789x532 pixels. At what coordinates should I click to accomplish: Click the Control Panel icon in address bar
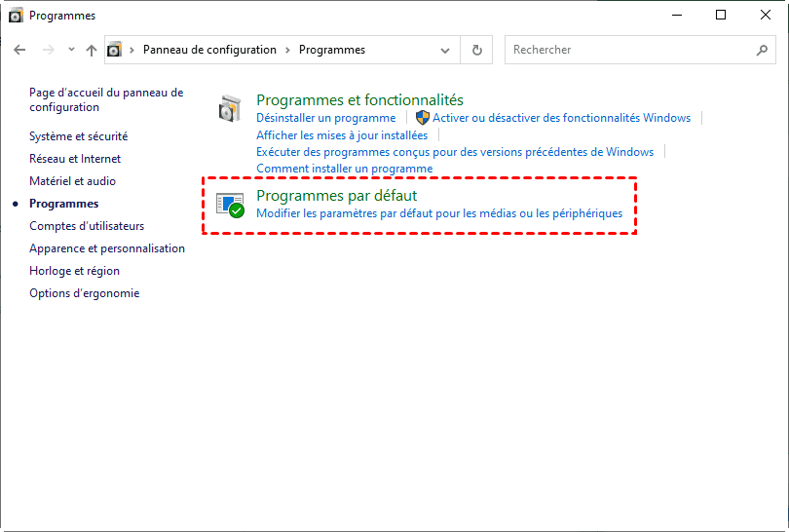pos(114,50)
